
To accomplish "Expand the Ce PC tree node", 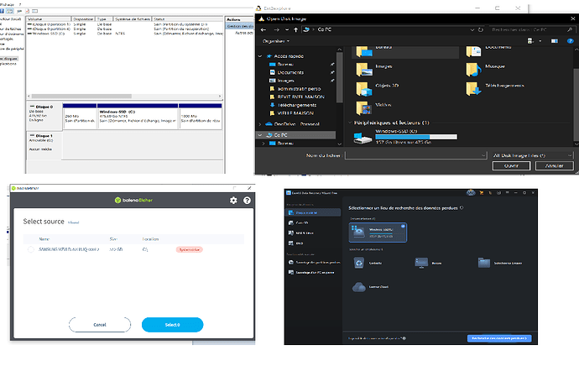I will click(x=259, y=133).
